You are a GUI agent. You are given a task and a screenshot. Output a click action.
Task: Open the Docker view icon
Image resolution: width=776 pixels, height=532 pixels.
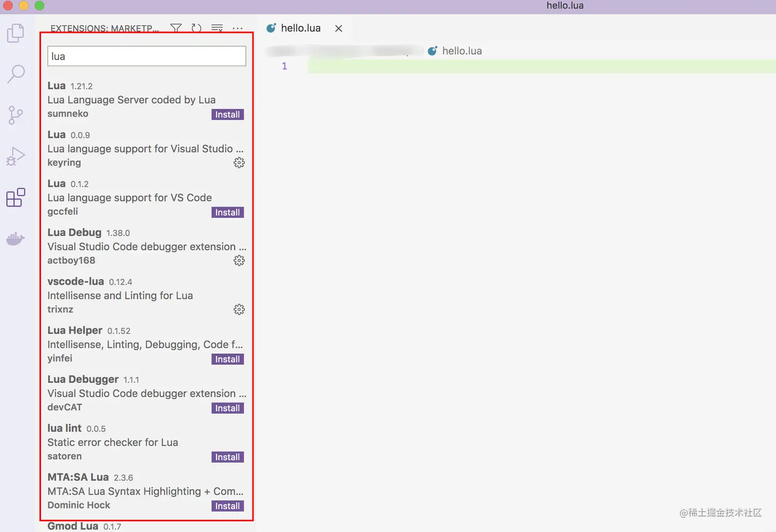coord(16,239)
